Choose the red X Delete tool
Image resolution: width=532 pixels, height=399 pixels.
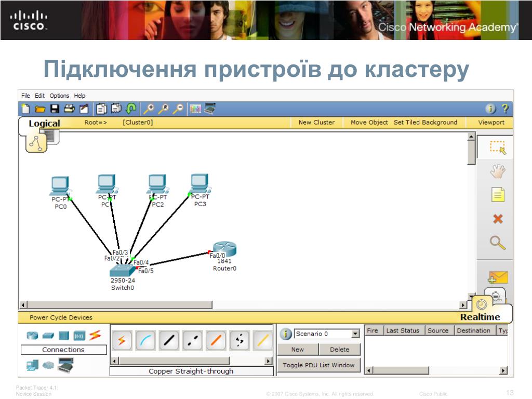[498, 219]
